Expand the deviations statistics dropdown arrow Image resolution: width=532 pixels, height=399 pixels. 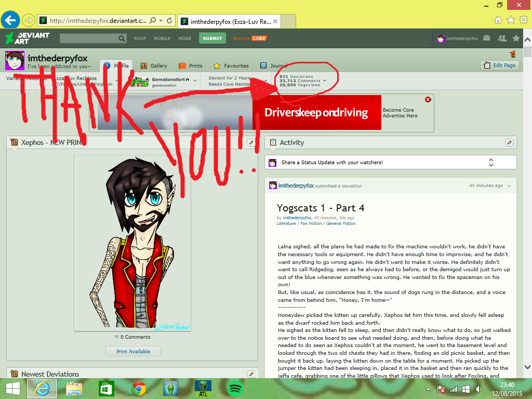(x=325, y=81)
